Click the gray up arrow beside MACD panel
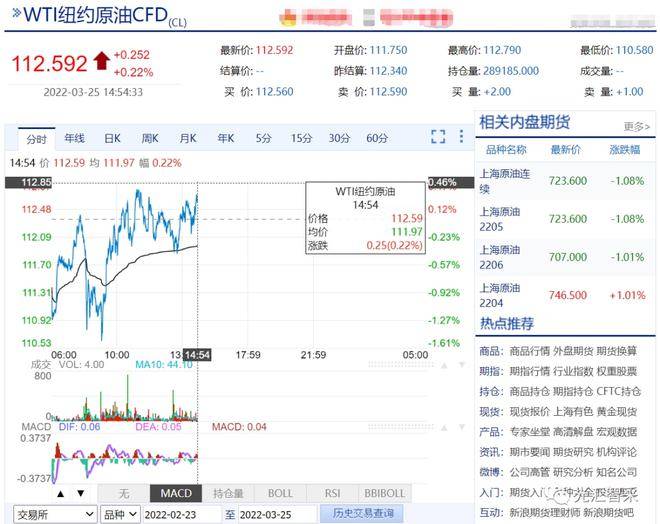This screenshot has width=660, height=524. [x=444, y=428]
